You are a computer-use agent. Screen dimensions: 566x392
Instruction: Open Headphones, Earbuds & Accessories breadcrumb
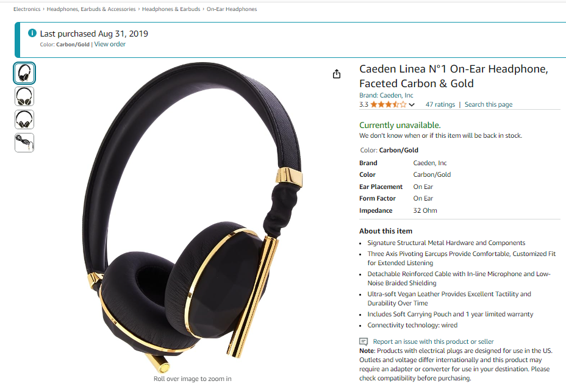tap(91, 9)
